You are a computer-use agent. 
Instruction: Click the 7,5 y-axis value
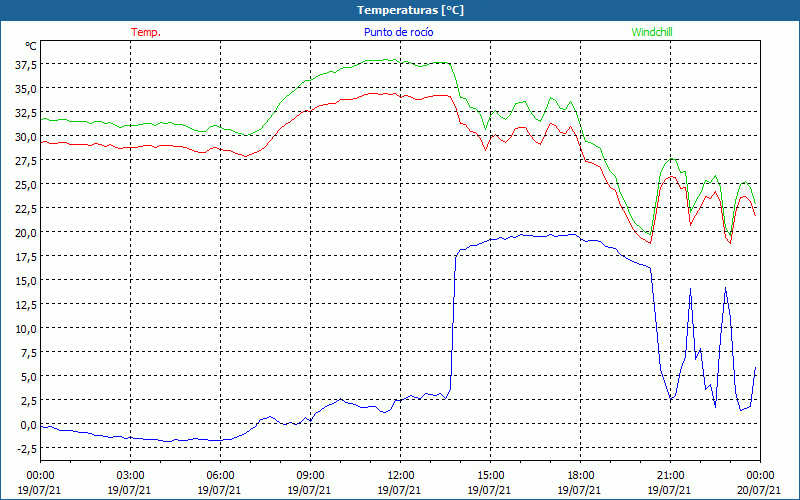point(29,352)
